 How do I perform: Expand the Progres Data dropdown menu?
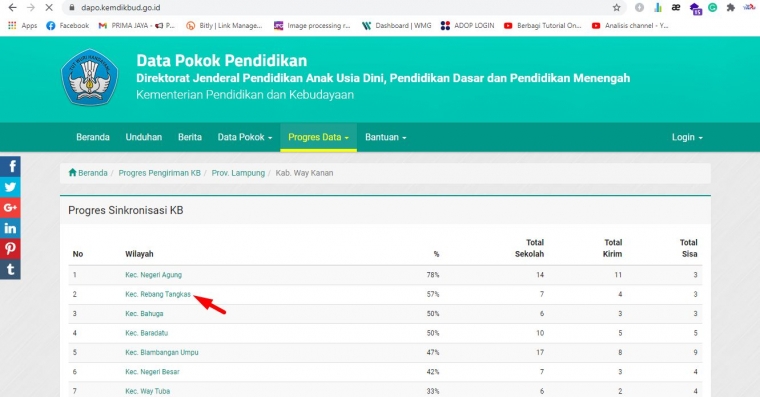[318, 137]
